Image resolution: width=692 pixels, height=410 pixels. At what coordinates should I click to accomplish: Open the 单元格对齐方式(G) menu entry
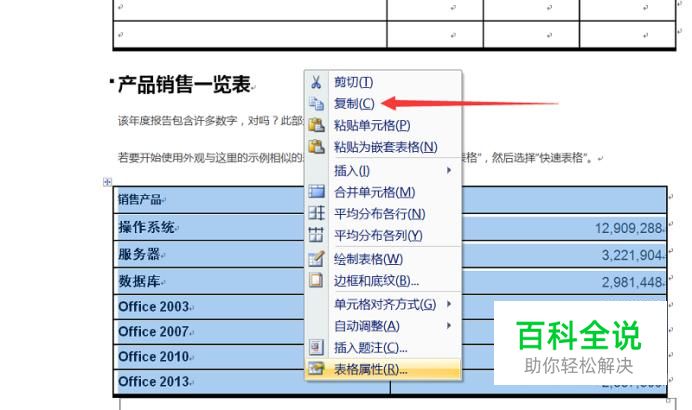point(383,304)
